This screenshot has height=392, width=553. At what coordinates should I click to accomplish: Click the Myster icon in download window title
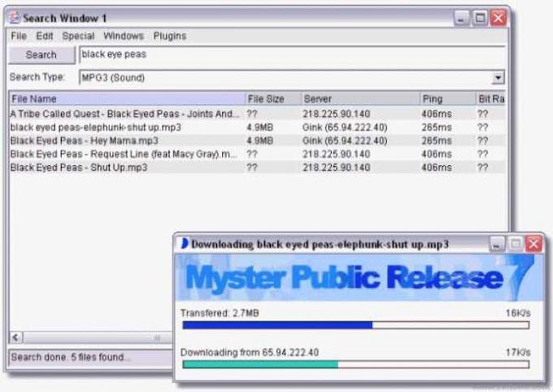click(x=184, y=243)
